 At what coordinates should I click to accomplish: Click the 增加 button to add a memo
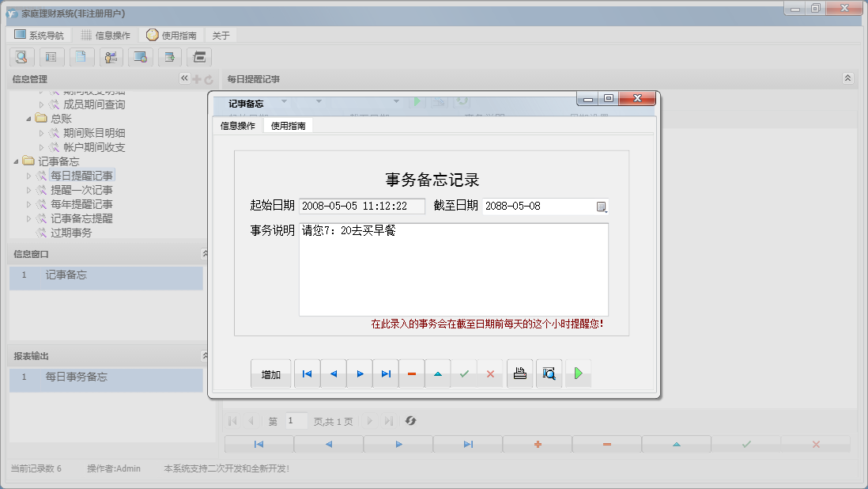point(270,373)
